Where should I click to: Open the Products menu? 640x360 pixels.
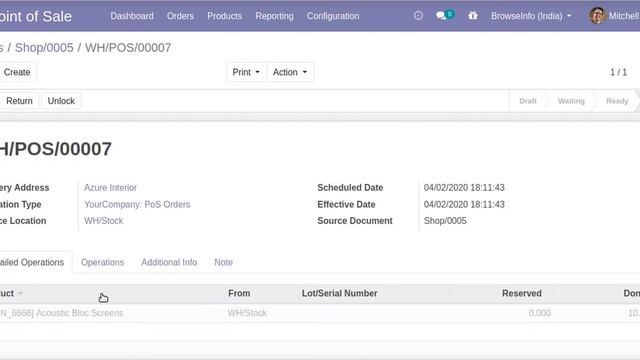(x=224, y=16)
